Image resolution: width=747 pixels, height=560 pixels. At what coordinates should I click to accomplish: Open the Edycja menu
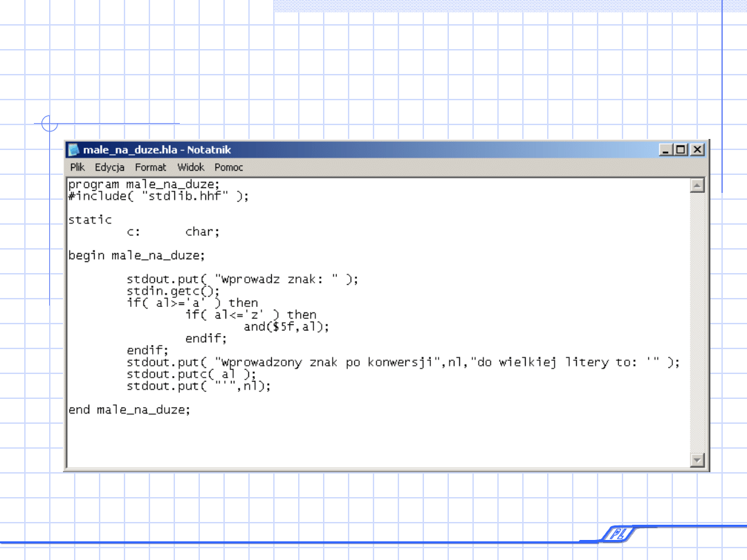[x=110, y=167]
